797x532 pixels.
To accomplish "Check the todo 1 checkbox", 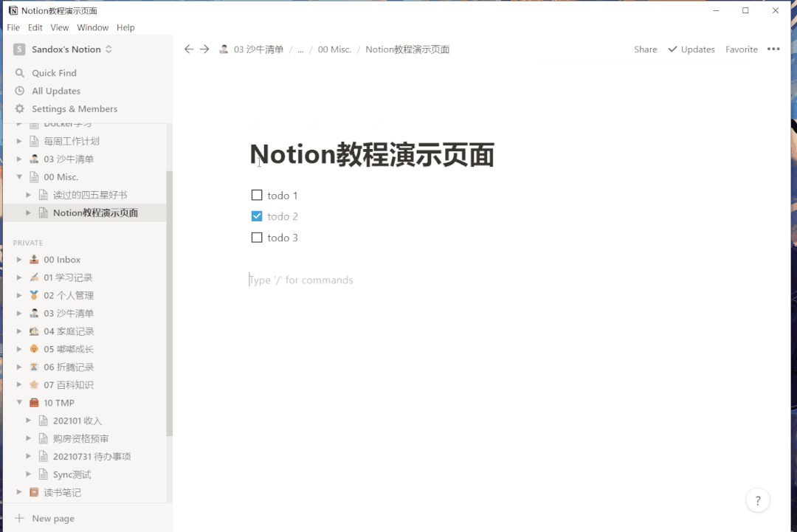I will tap(257, 195).
